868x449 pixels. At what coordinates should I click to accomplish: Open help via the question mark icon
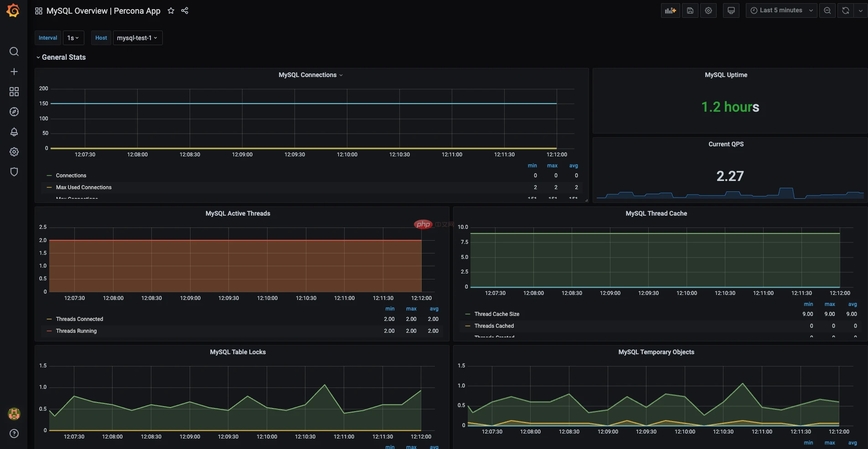click(x=14, y=434)
